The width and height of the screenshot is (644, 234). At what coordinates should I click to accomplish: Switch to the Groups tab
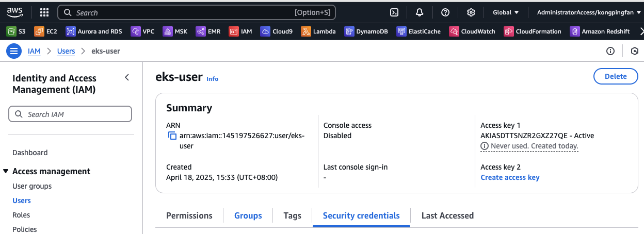click(x=248, y=215)
